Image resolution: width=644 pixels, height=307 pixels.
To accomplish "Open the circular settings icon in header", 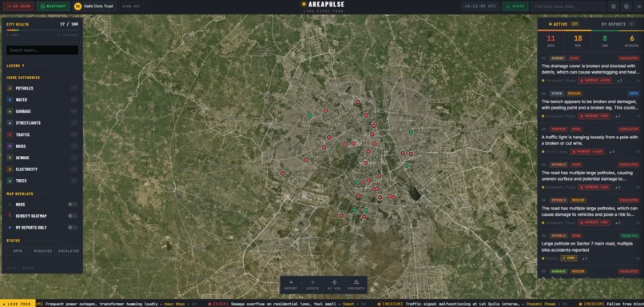I will click(626, 6).
